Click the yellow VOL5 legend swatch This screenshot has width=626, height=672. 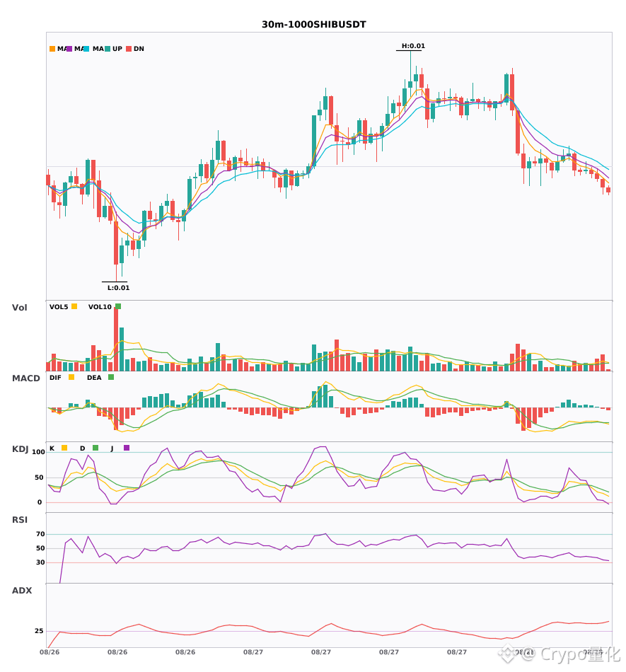pos(74,306)
